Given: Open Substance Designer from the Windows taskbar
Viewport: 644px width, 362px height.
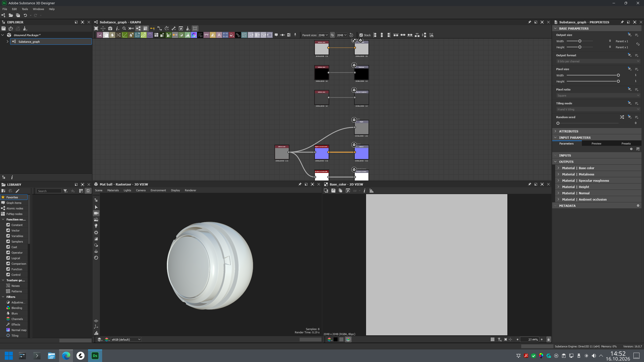Looking at the screenshot, I should tap(95, 355).
